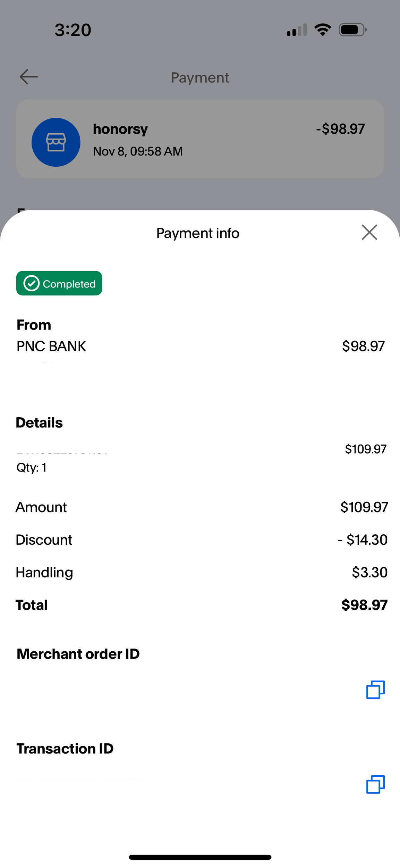Tap the Qty: 1 item line
This screenshot has width=400, height=868.
31,468
